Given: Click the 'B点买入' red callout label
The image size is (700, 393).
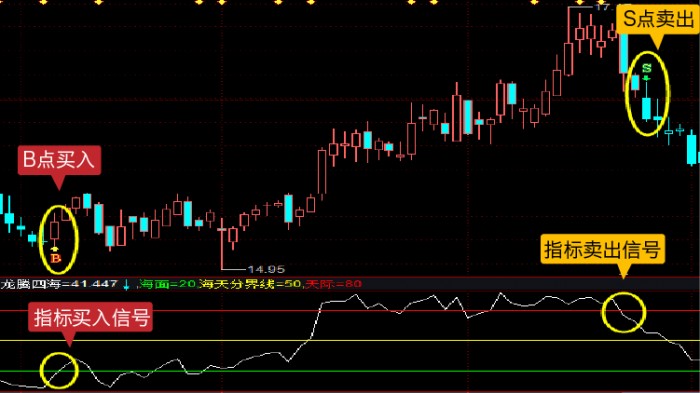Looking at the screenshot, I should click(x=59, y=160).
